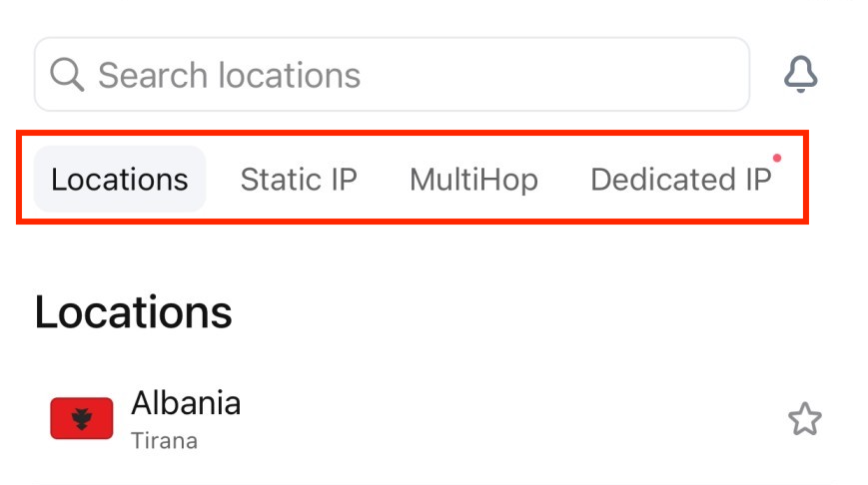Click the Albania flag icon
868x485 pixels.
(x=81, y=418)
